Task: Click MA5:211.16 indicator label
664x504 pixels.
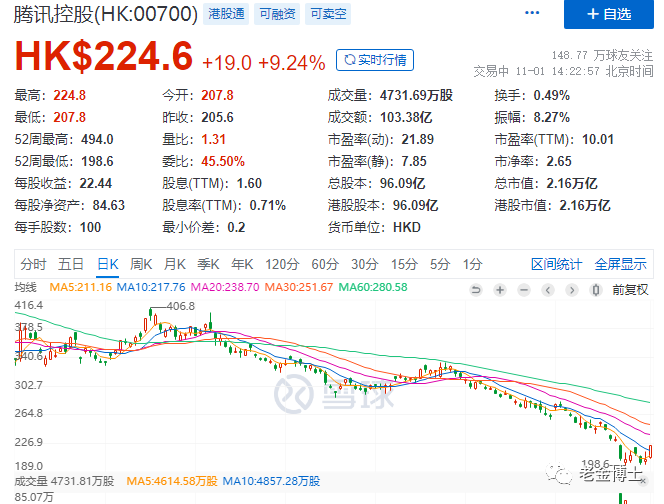Action: pyautogui.click(x=80, y=287)
